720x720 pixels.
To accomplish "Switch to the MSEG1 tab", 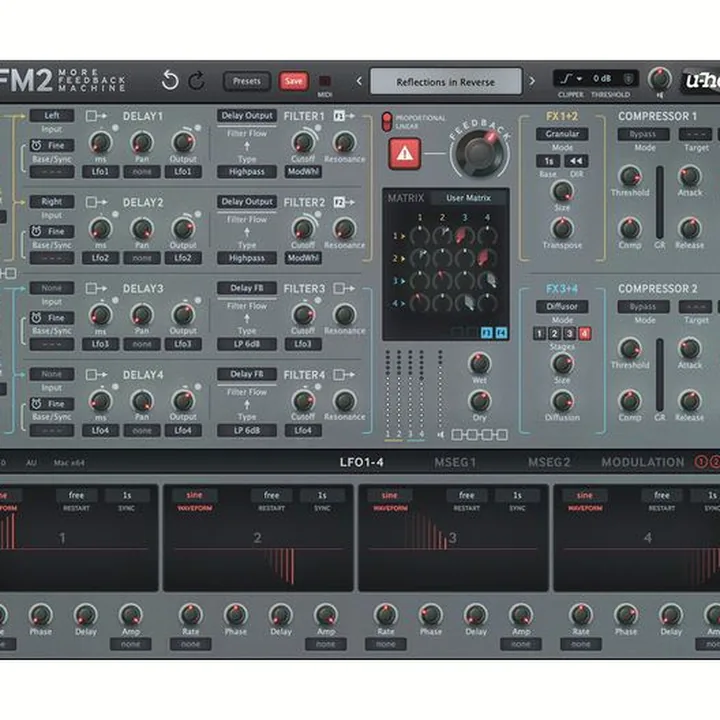I will coord(456,462).
